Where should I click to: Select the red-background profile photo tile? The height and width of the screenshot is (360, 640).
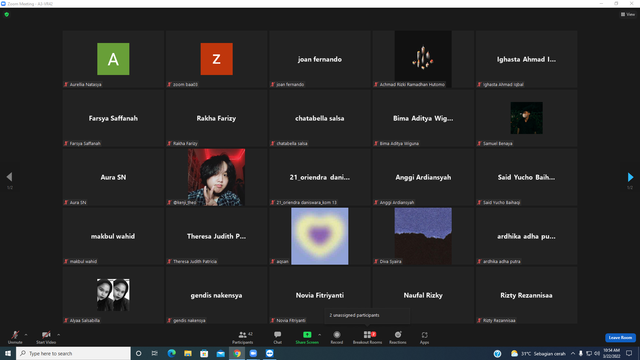pos(216,177)
